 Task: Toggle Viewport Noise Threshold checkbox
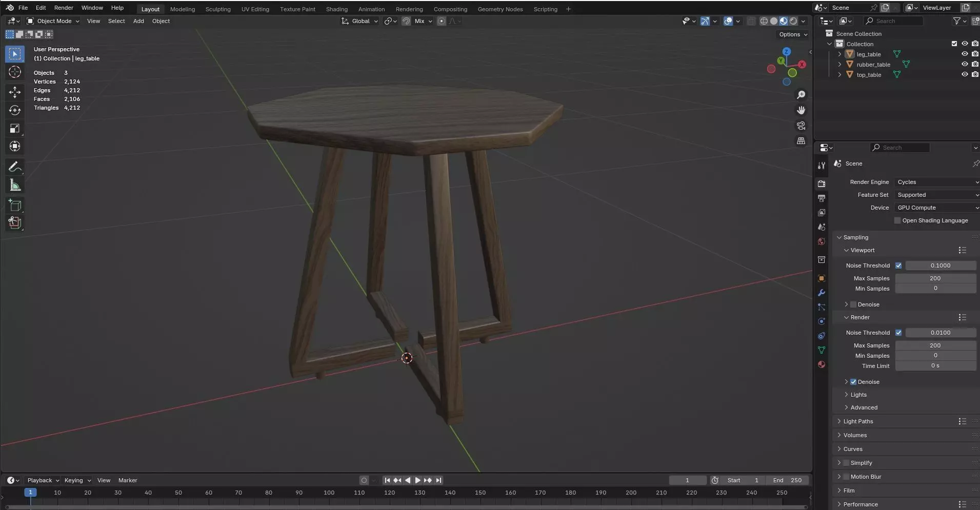(x=898, y=266)
